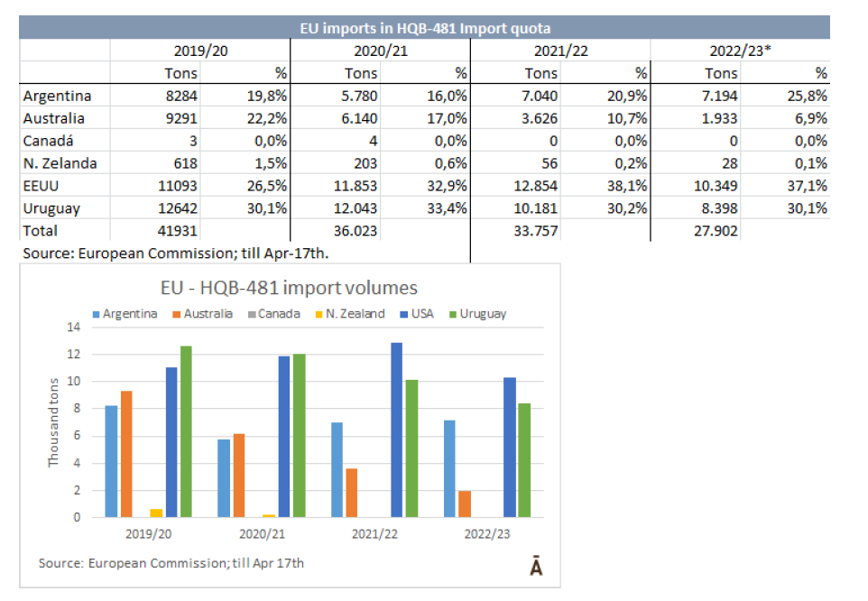Select the 2022/23* column header in table

(740, 51)
